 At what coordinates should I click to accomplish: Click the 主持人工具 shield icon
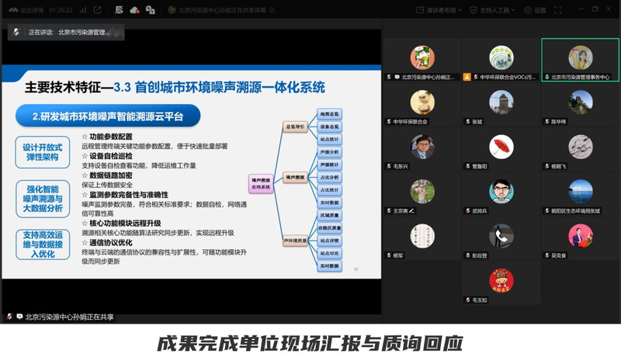[x=474, y=10]
